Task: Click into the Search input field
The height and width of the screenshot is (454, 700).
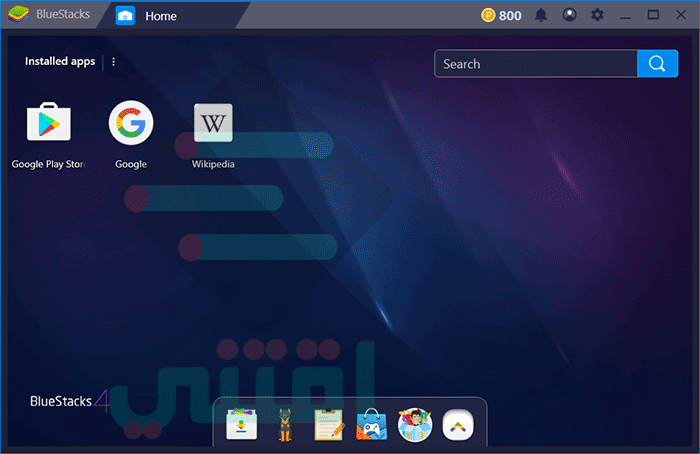Action: coord(536,64)
